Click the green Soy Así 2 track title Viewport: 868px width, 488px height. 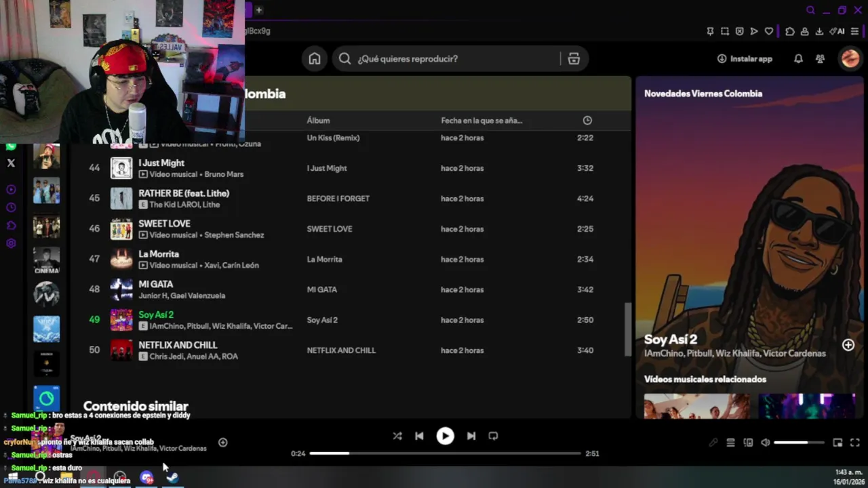pos(156,314)
